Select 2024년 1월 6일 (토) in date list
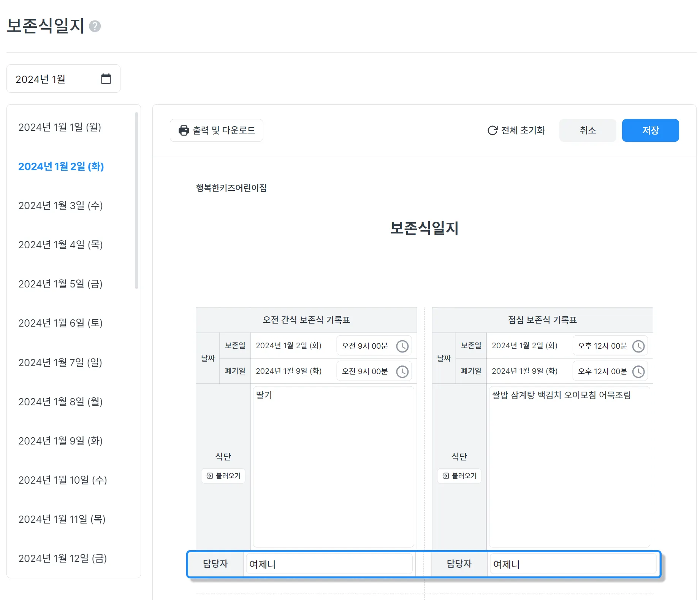 tap(60, 323)
